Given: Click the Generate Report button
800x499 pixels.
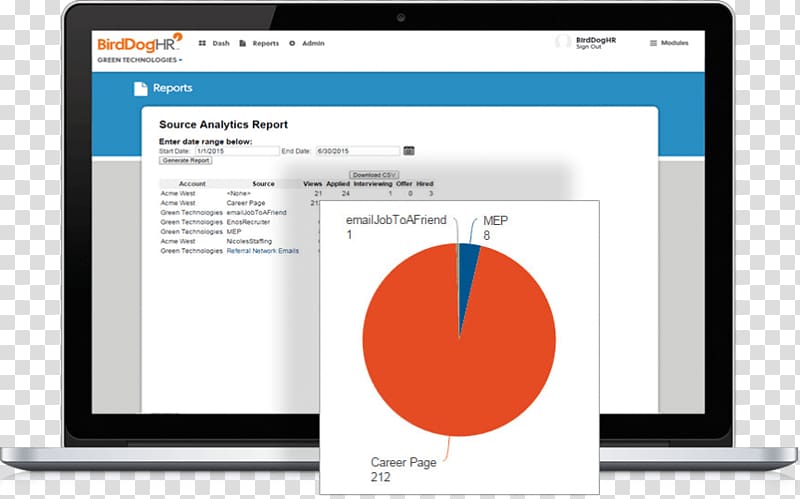Looking at the screenshot, I should point(186,160).
